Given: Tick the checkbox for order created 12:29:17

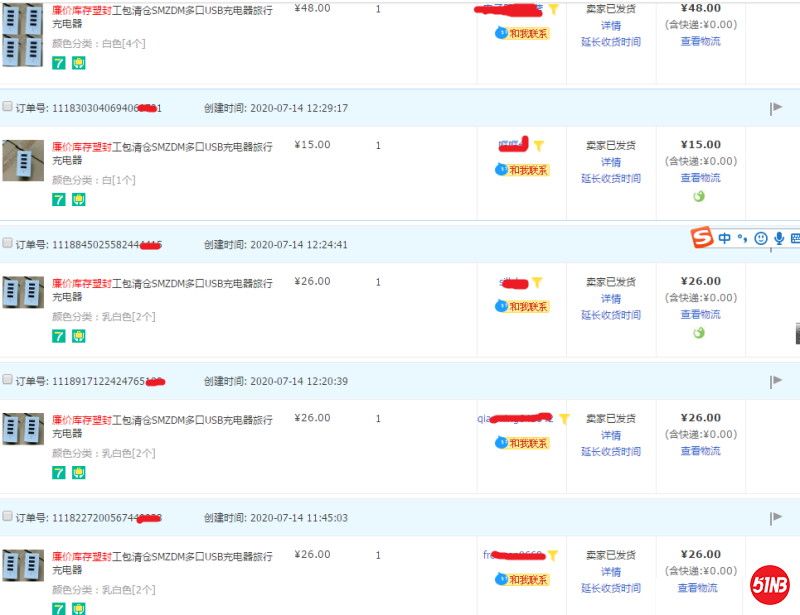Looking at the screenshot, I should pyautogui.click(x=8, y=107).
